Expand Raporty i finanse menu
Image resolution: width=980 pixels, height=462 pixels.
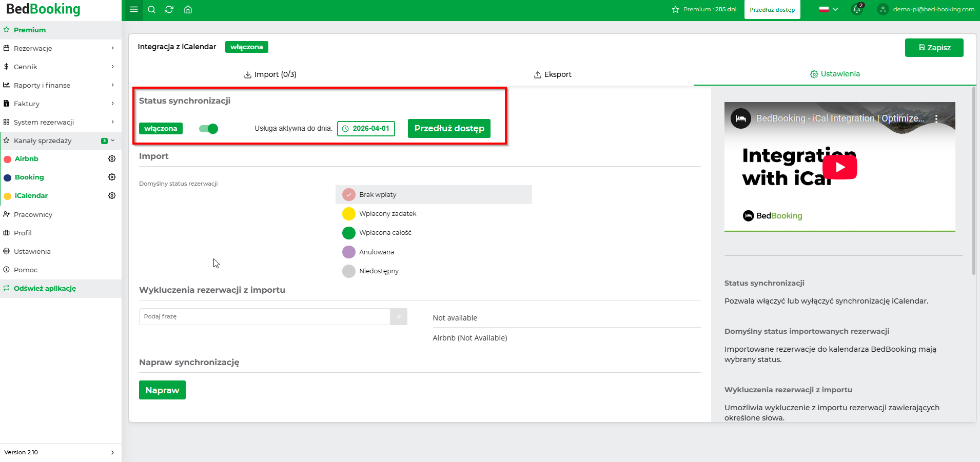coord(61,85)
